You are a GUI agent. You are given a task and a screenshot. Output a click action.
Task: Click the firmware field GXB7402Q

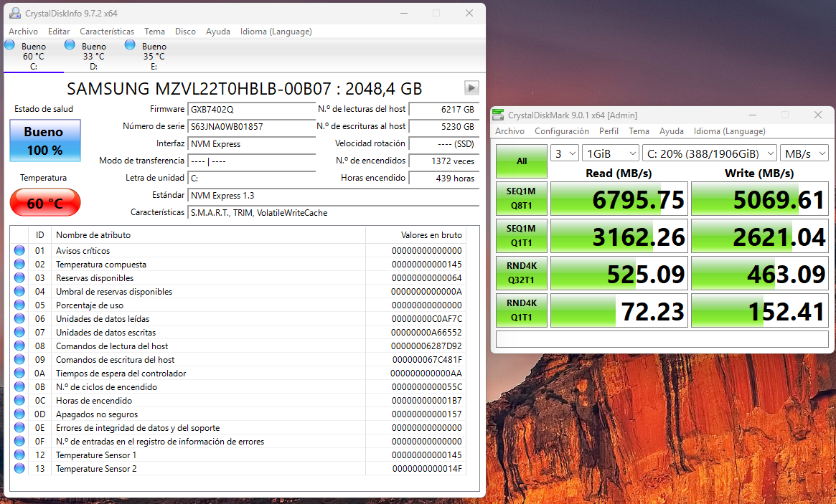(x=251, y=109)
